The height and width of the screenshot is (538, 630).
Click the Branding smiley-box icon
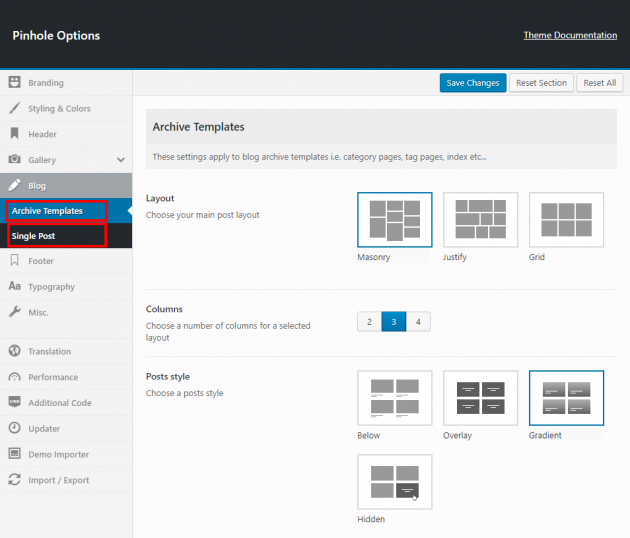pos(14,82)
